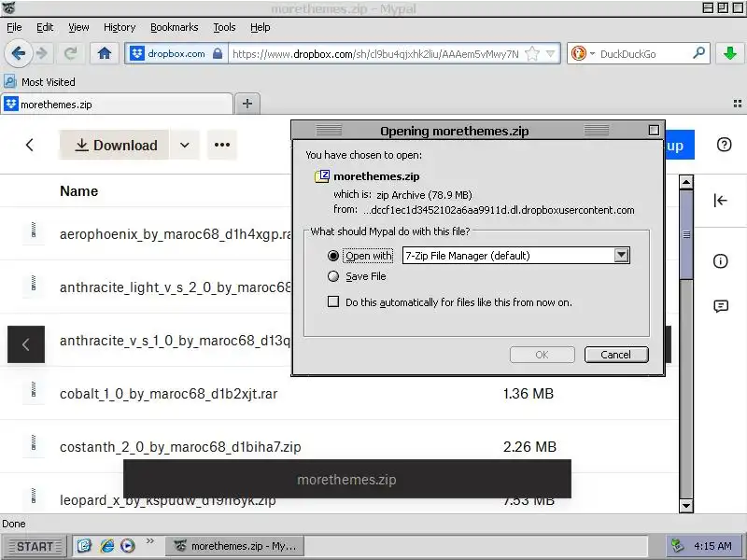Click the vertical scrollbar thumb
Viewport: 747px width, 560px height.
(686, 235)
